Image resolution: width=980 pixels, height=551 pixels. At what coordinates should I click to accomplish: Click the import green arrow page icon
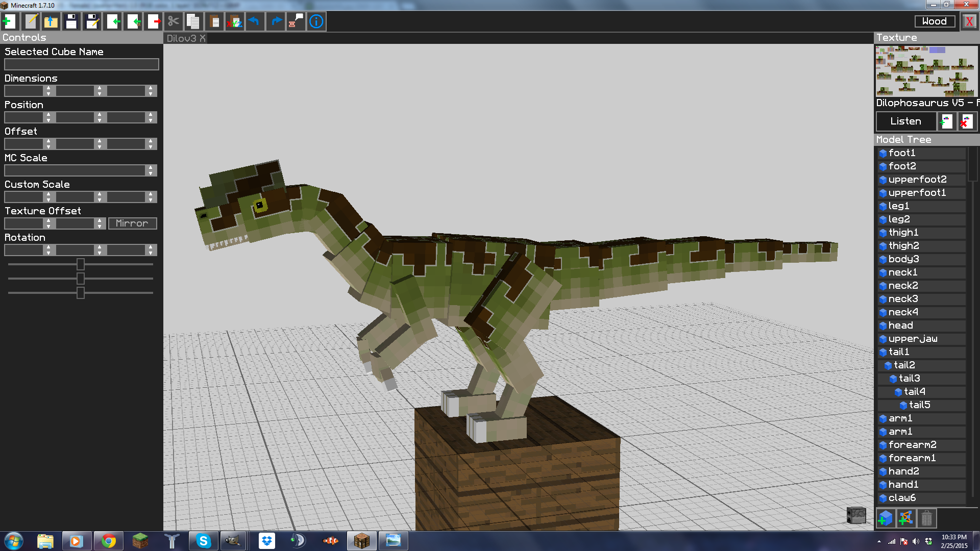(x=112, y=21)
